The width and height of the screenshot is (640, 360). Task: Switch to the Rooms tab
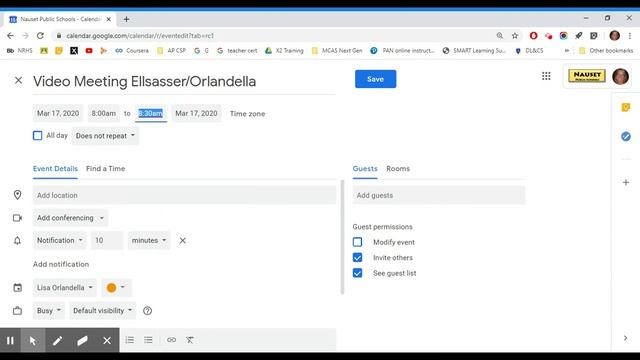398,169
